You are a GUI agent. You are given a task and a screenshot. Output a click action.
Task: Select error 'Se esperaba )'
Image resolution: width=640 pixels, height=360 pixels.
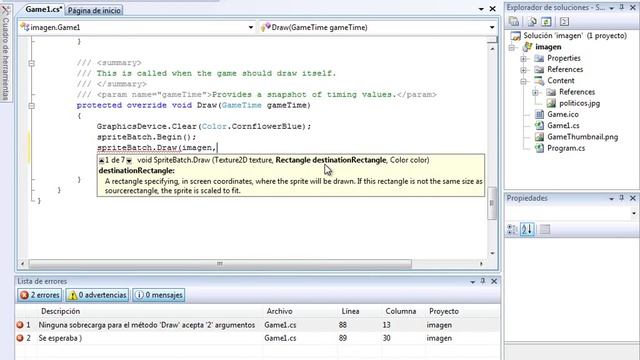[257, 338]
